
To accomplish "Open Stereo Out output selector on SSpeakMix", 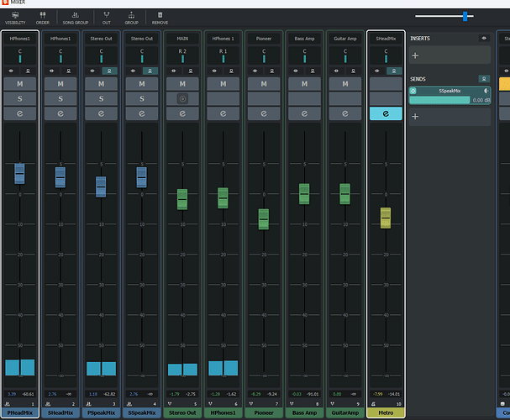I will coord(142,39).
